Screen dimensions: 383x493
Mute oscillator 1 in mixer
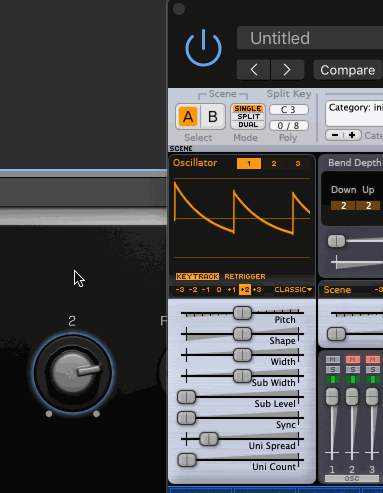tap(332, 359)
